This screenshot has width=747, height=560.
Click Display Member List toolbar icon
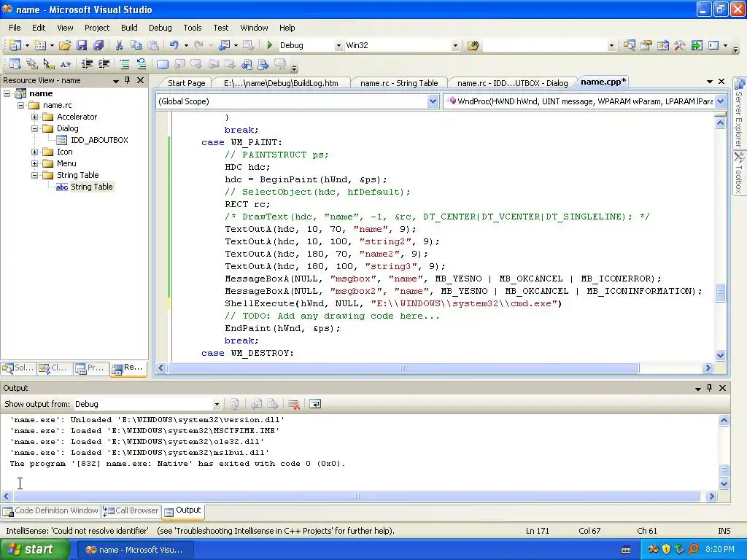tap(15, 64)
